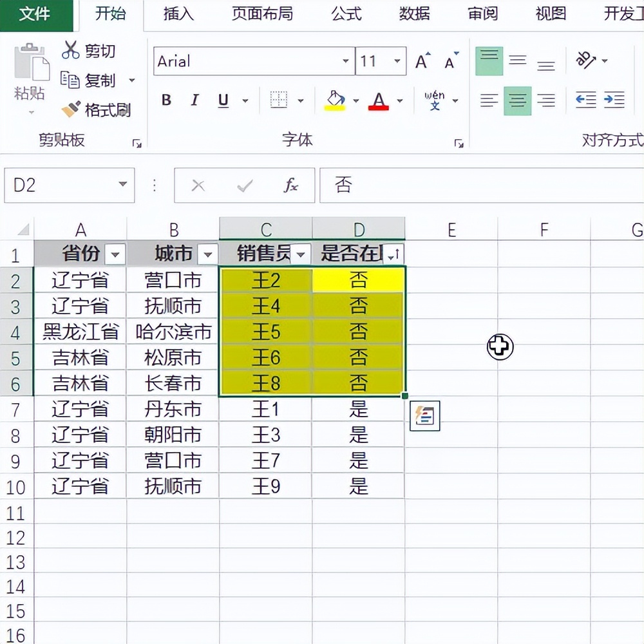
Task: Toggle underline formatting
Action: tap(221, 100)
